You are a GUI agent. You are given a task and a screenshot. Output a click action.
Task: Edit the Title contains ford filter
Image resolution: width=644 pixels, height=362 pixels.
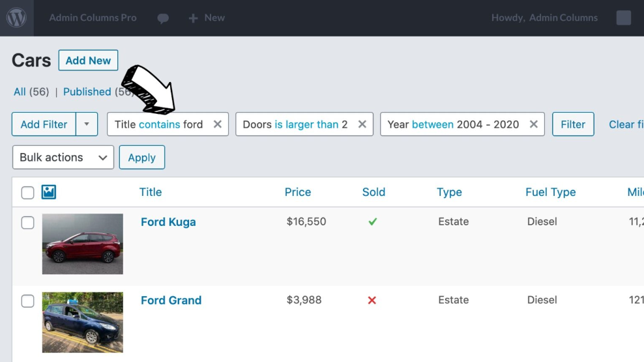(x=158, y=124)
